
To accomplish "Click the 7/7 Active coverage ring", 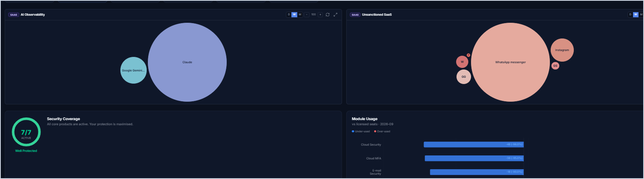I will (26, 132).
